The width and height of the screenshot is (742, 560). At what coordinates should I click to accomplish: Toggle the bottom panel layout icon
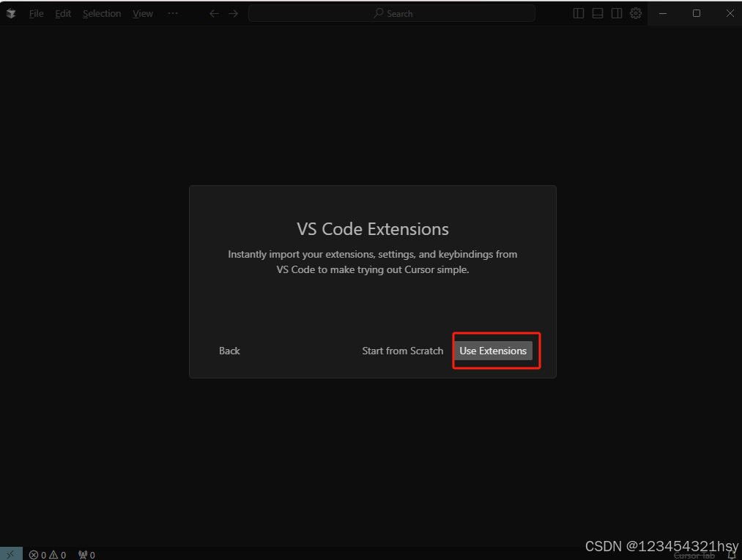598,13
